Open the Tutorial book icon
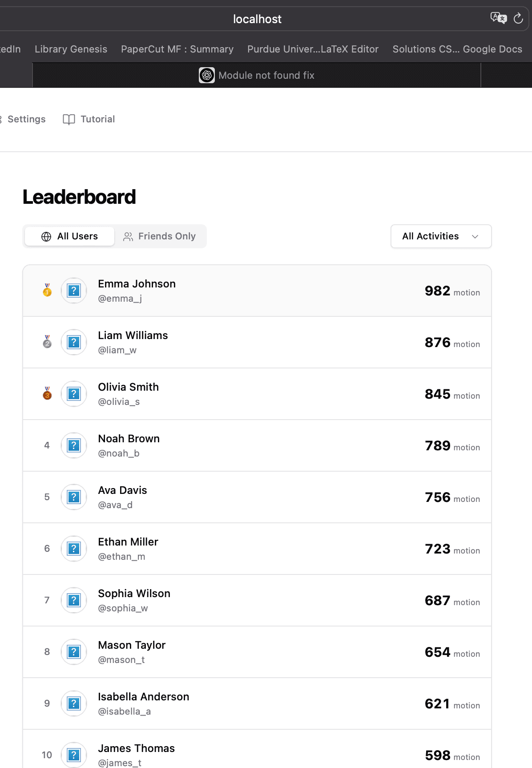This screenshot has width=532, height=768. click(69, 119)
